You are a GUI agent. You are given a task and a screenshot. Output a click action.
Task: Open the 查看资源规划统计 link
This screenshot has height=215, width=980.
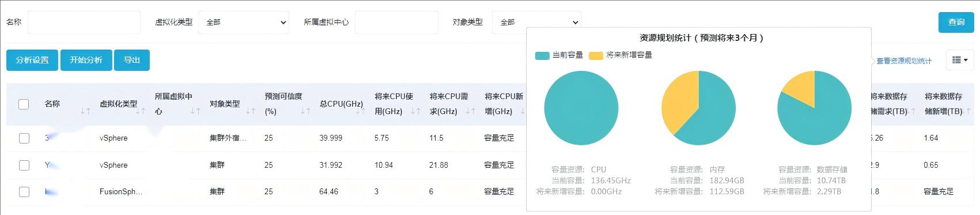point(904,61)
